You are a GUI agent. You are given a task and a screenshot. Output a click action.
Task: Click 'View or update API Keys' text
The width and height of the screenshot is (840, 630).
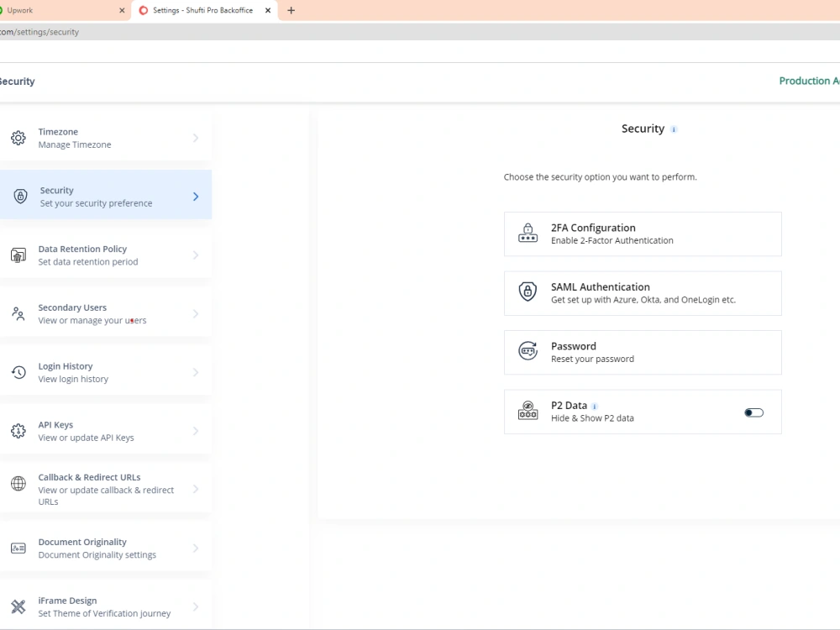[x=86, y=438]
